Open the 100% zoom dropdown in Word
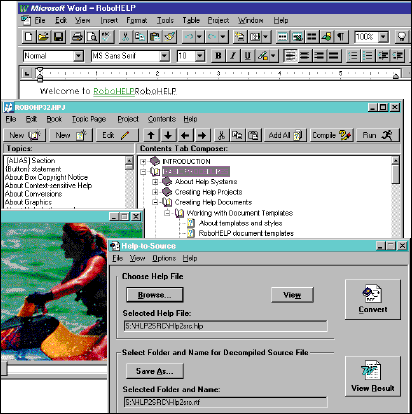 (x=384, y=37)
